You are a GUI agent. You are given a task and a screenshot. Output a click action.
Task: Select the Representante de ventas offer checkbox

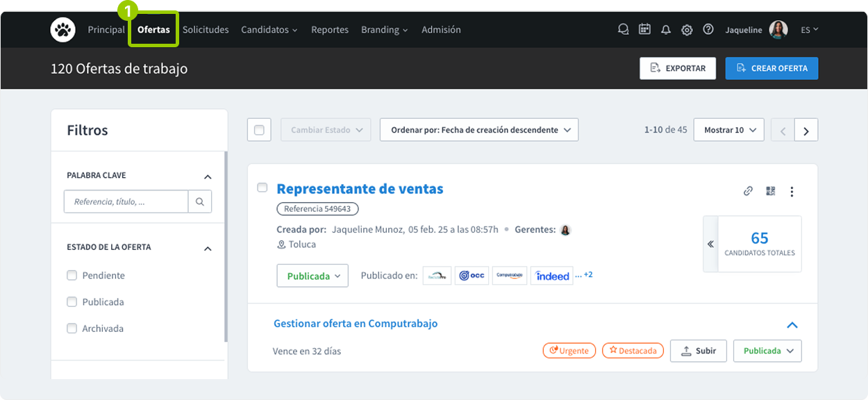262,187
